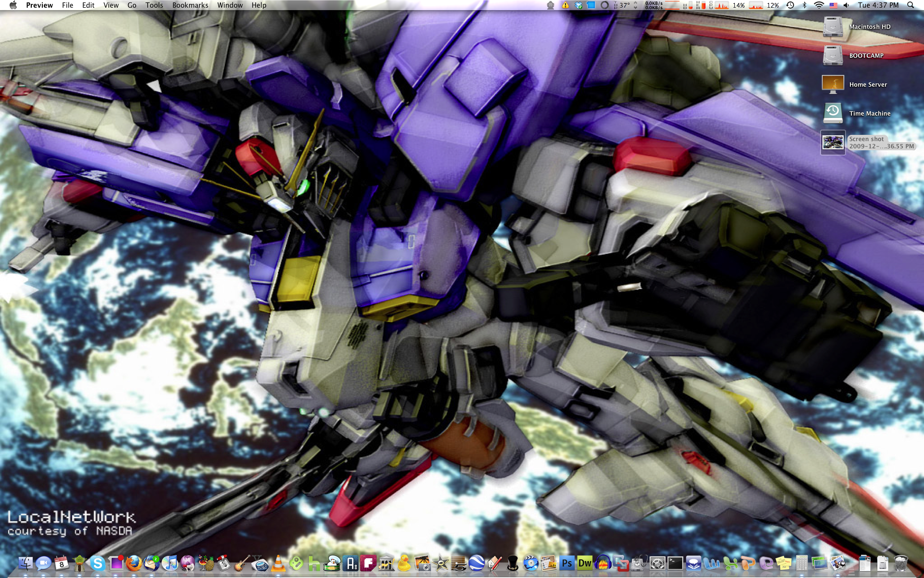Select the Screen shot file thumbnail
The image size is (924, 578).
833,143
